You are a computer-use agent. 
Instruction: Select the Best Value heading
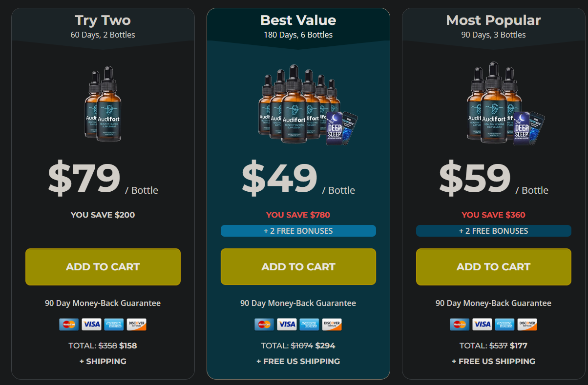click(x=298, y=20)
